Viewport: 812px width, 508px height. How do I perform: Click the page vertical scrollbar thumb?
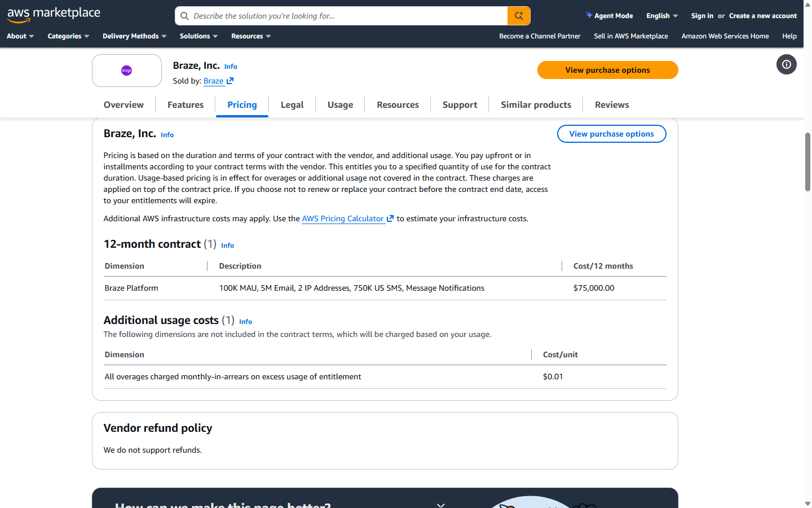point(807,162)
